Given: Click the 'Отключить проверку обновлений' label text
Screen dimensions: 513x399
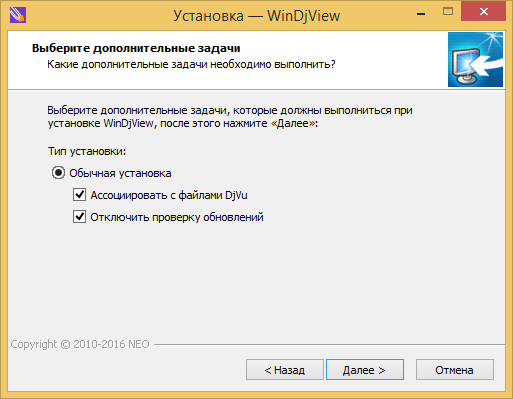Looking at the screenshot, I should click(177, 217).
